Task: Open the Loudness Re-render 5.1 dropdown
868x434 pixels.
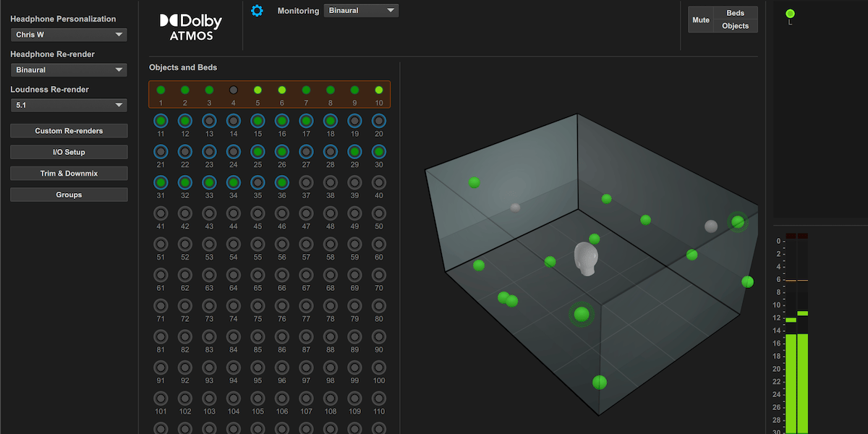Action: (69, 106)
